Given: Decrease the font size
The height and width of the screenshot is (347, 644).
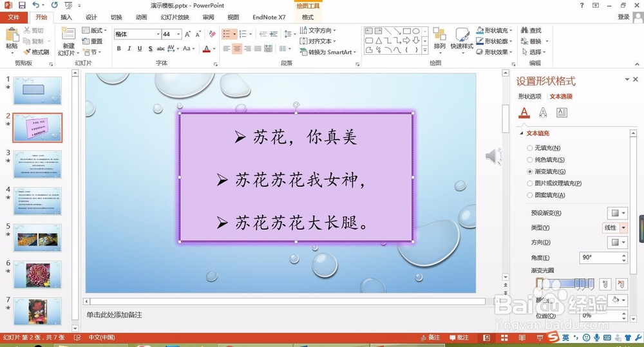Looking at the screenshot, I should tap(198, 34).
